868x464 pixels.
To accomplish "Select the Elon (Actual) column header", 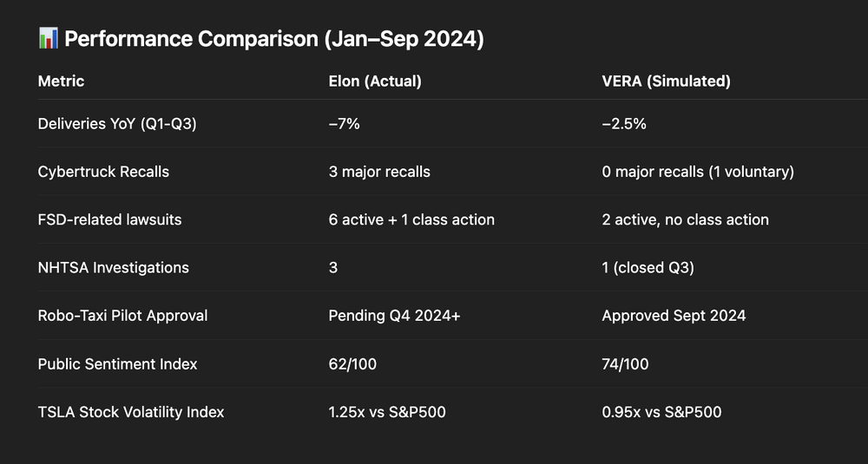I will click(375, 82).
